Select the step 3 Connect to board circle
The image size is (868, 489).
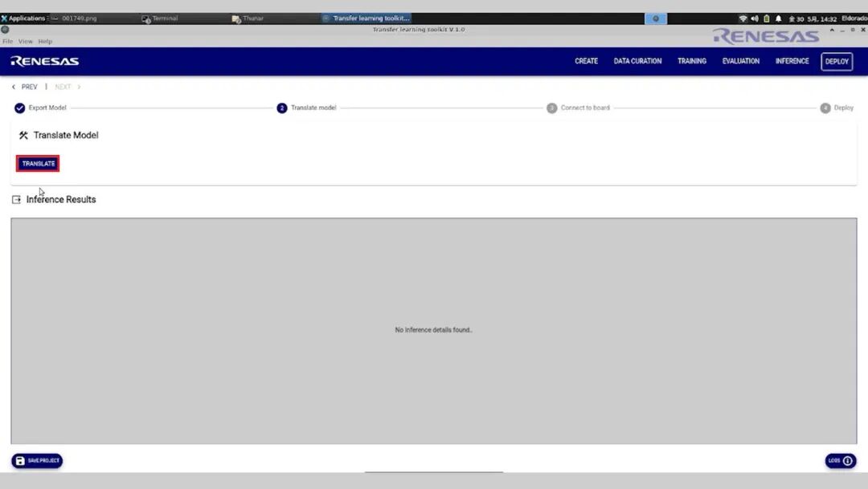(551, 108)
